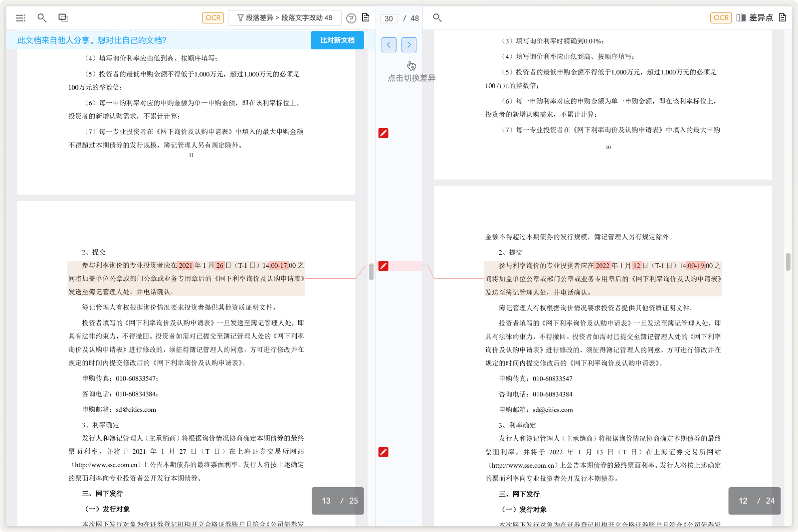The height and width of the screenshot is (532, 798).
Task: Click the previous difference arrow
Action: tap(389, 45)
